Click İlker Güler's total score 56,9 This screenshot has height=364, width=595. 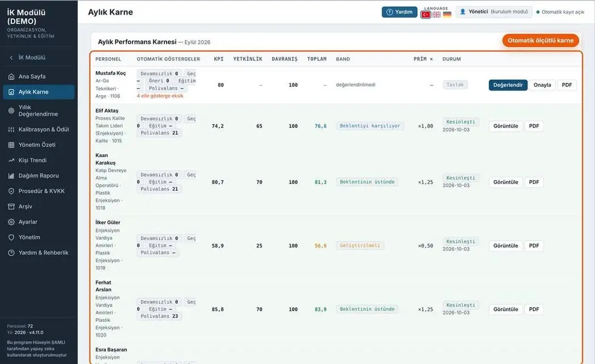click(x=321, y=246)
